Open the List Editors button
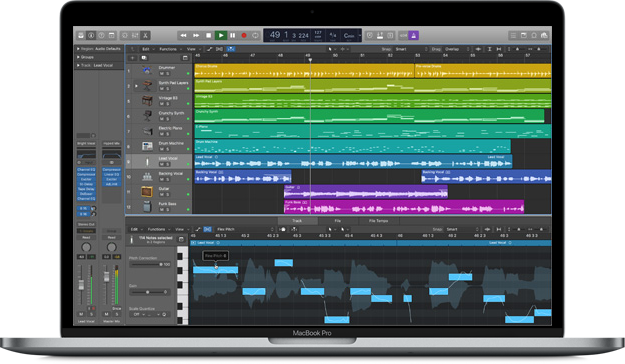This screenshot has height=364, width=625. coord(513,35)
